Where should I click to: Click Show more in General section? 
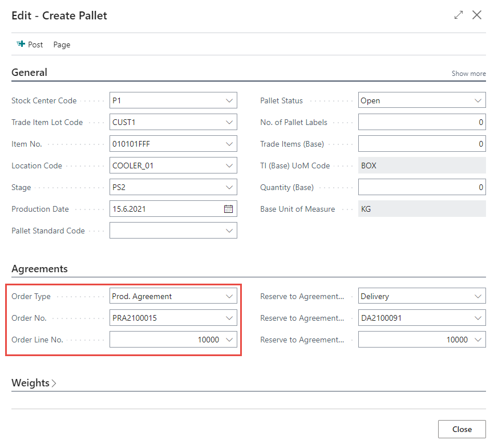468,74
